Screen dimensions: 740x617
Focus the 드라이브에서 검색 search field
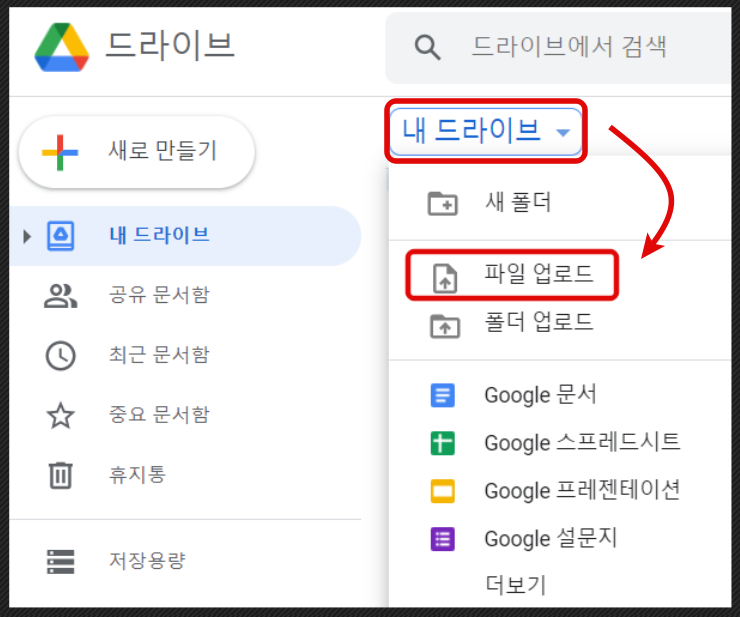pos(558,48)
